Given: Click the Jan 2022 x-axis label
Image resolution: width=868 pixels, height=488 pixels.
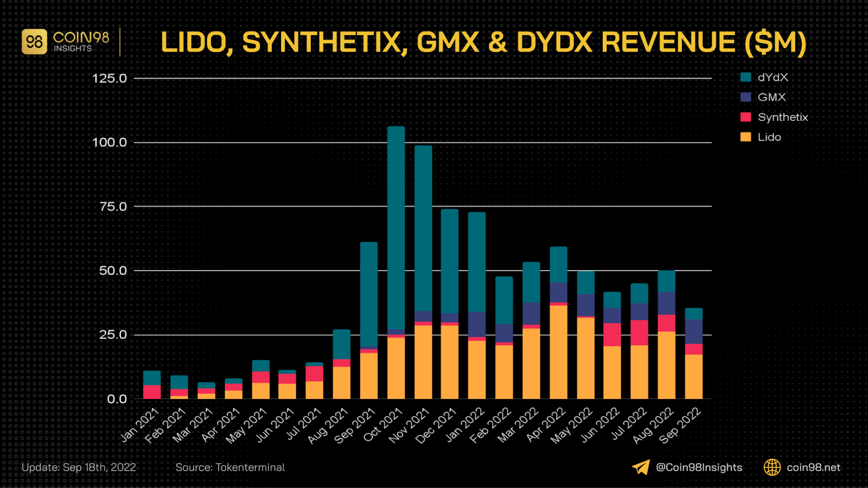Looking at the screenshot, I should tap(464, 425).
